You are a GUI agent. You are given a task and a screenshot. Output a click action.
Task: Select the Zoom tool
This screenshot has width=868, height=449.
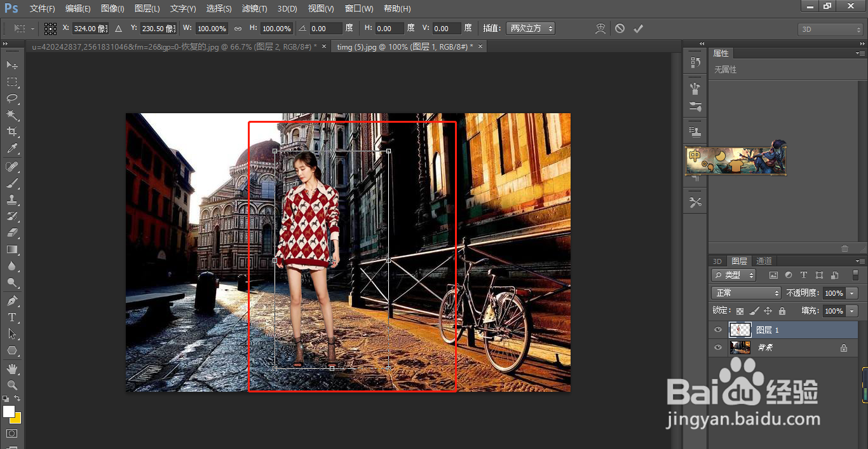coord(12,385)
